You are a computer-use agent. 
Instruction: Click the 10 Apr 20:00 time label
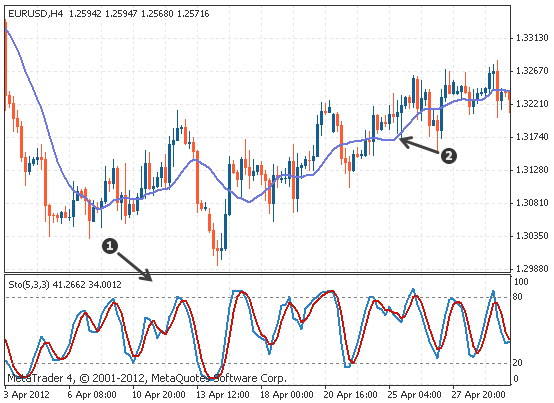[159, 395]
